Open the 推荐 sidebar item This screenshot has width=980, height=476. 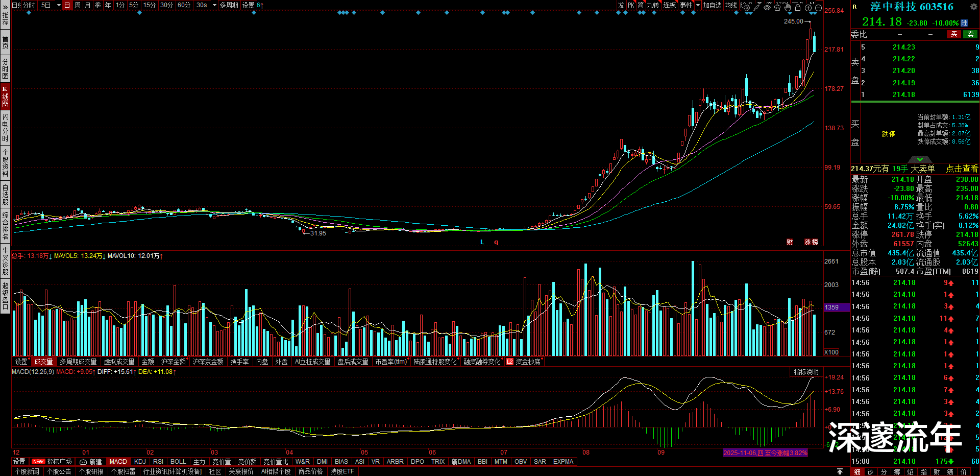pos(5,19)
